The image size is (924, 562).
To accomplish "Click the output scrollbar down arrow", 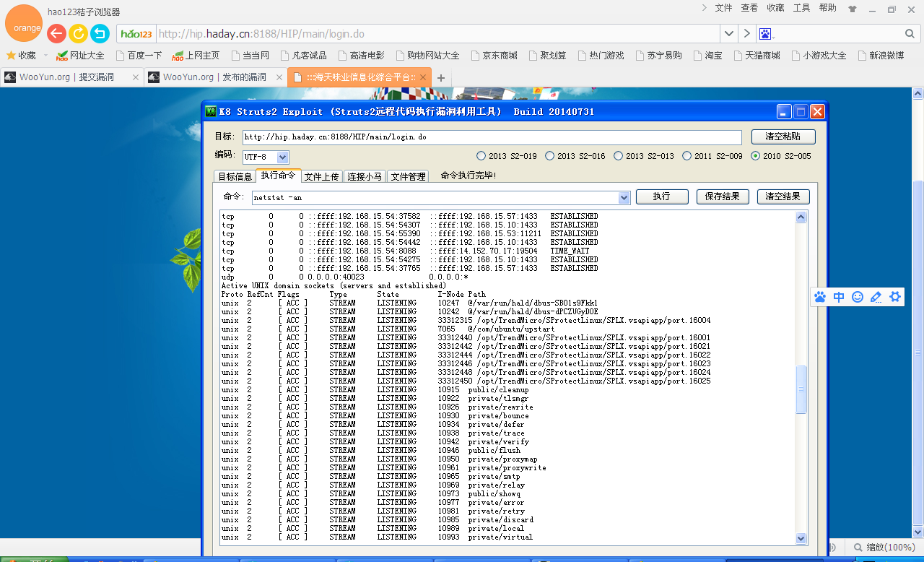I will pos(801,538).
